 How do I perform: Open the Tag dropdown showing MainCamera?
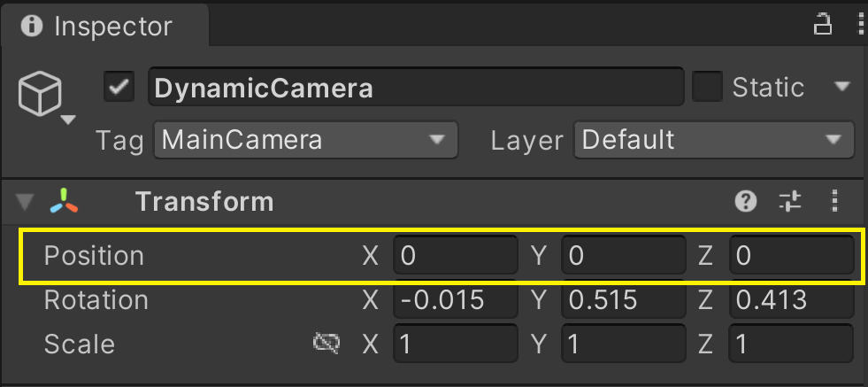[x=305, y=140]
